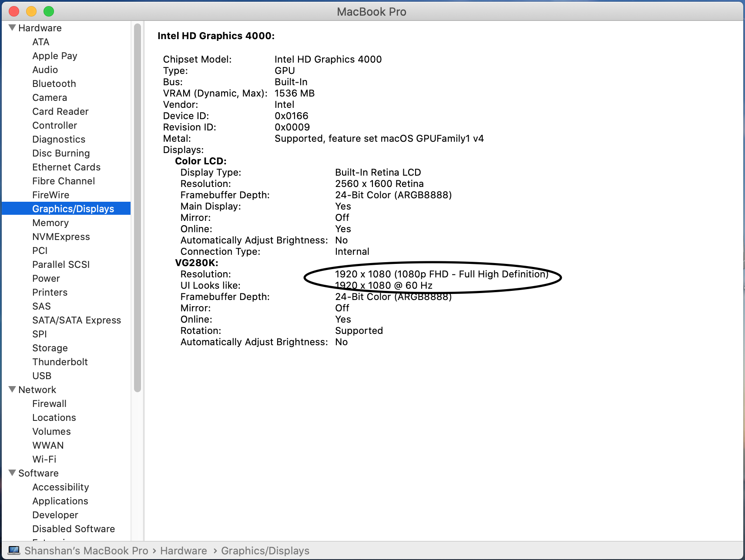Open the Card Reader entry

(60, 111)
